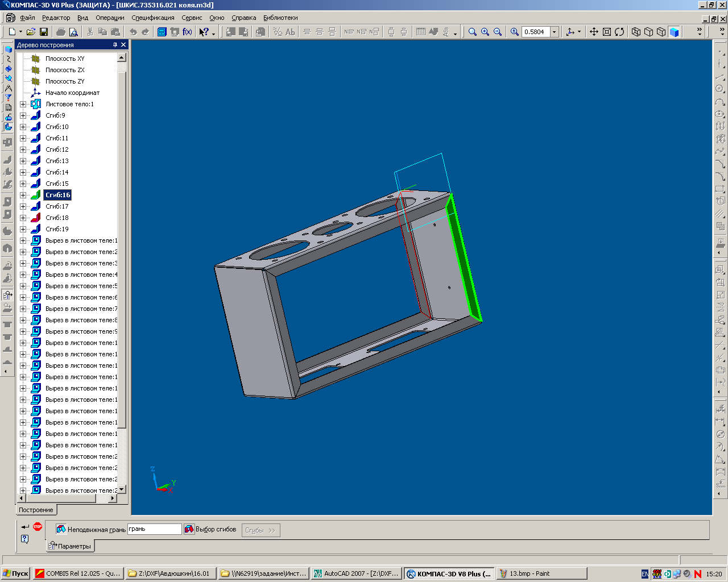Image resolution: width=728 pixels, height=582 pixels.
Task: Close the Дерево построения panel
Action: click(123, 45)
